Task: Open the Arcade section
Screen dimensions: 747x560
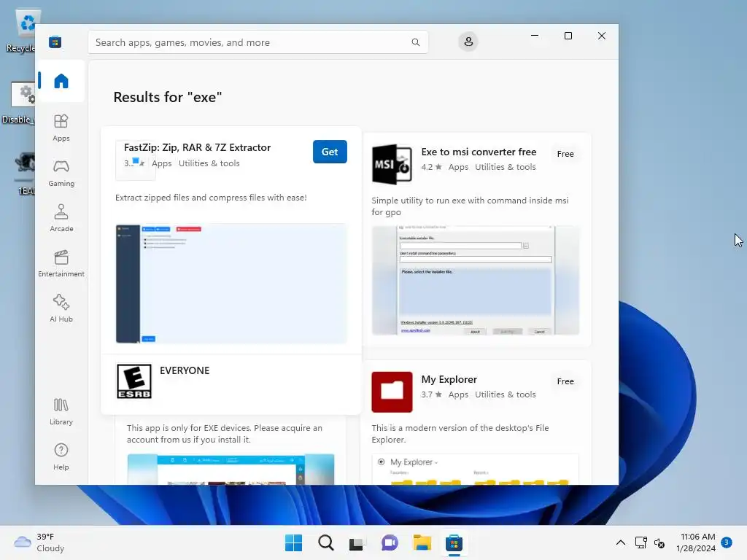Action: tap(61, 218)
